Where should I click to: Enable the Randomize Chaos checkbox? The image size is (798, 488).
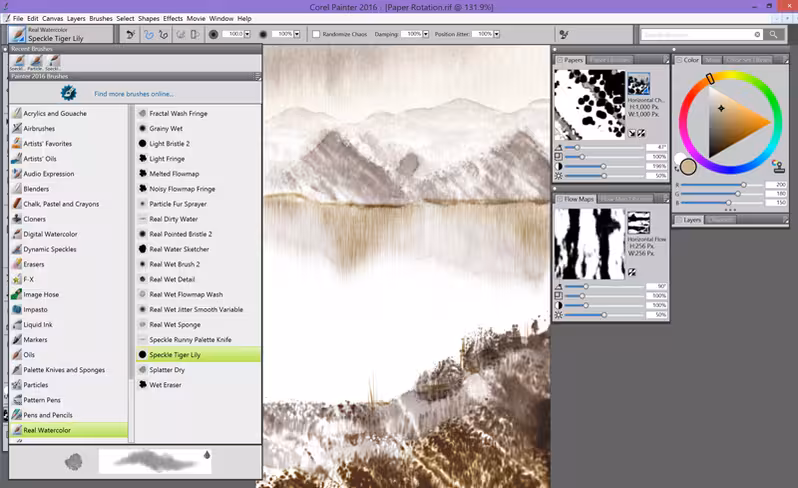pos(316,34)
